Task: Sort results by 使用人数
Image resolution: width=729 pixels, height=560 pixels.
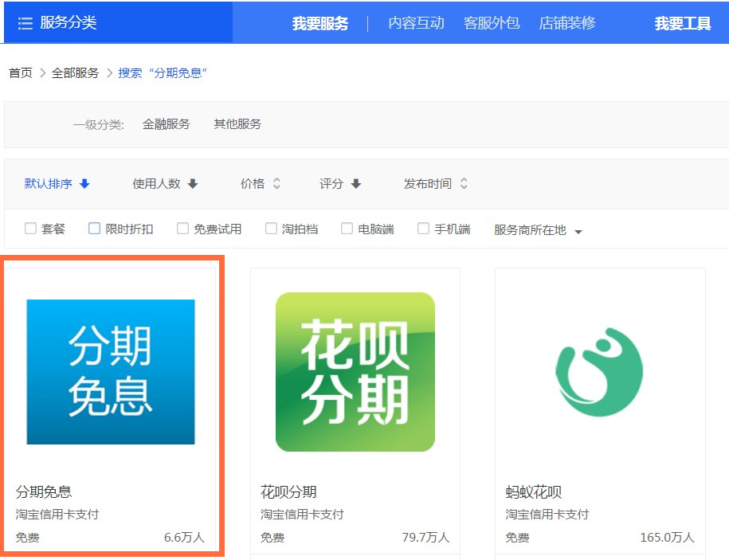Action: point(156,183)
